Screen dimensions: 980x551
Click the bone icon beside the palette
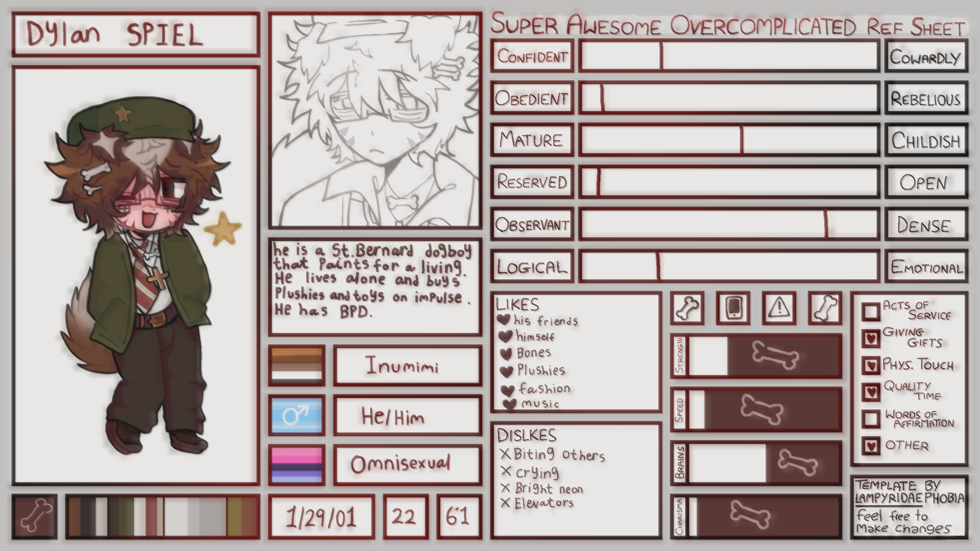tap(34, 517)
